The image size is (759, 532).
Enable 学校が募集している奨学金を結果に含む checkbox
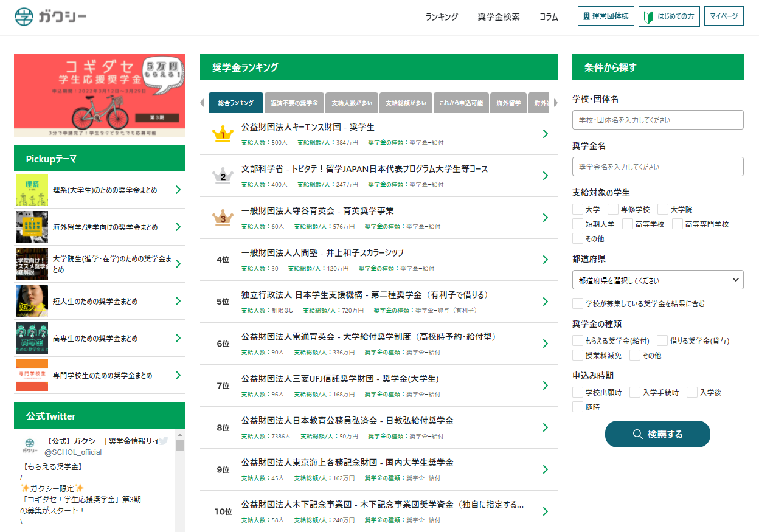[x=578, y=303]
